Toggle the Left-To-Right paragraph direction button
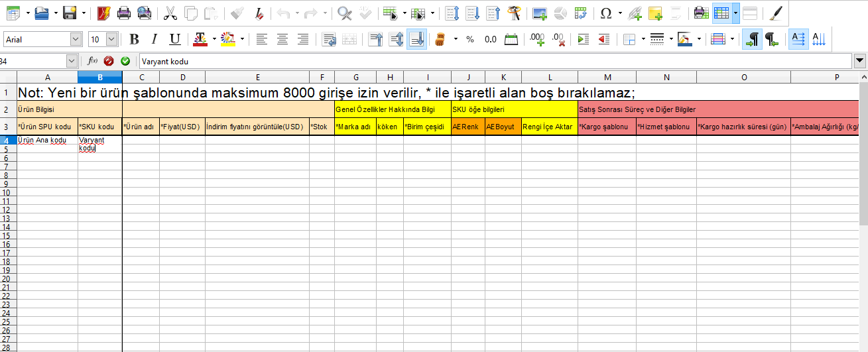Screen dimensions: 868x352 tap(752, 39)
